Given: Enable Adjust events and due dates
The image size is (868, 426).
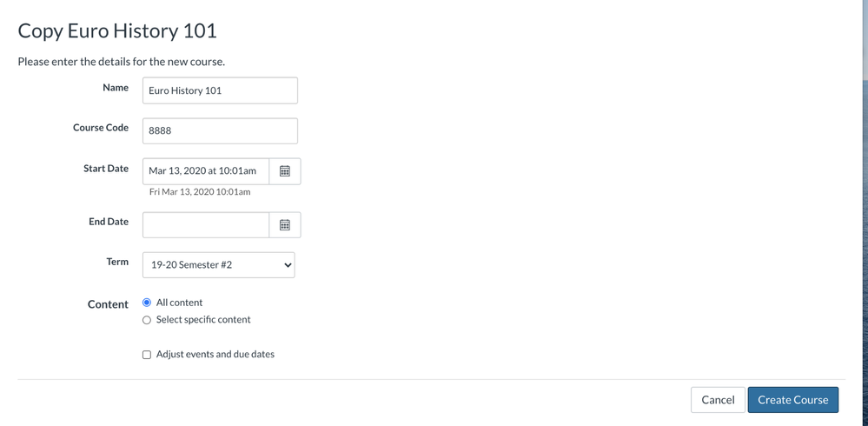Looking at the screenshot, I should coord(147,355).
